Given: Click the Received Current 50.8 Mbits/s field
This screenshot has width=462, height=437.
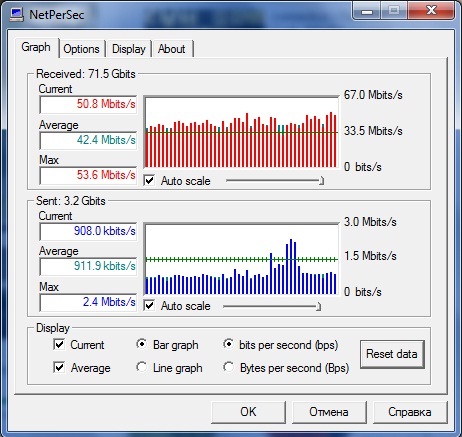Looking at the screenshot, I should [x=88, y=105].
